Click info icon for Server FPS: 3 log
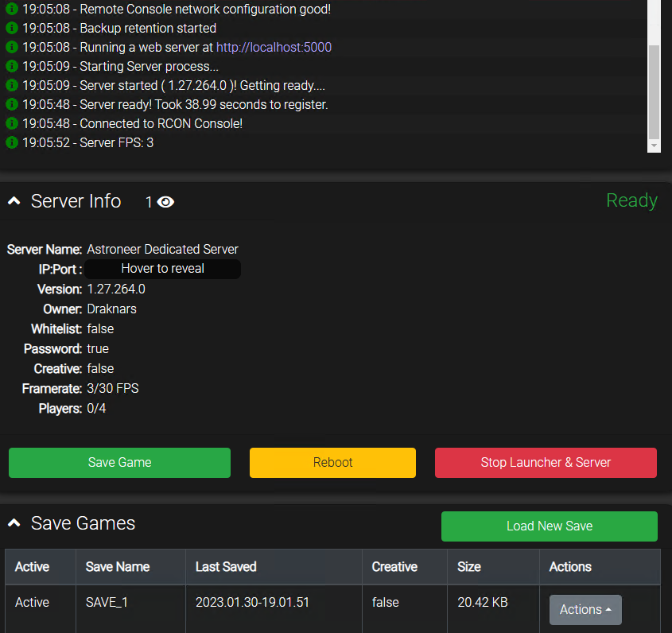Image resolution: width=672 pixels, height=633 pixels. point(12,142)
